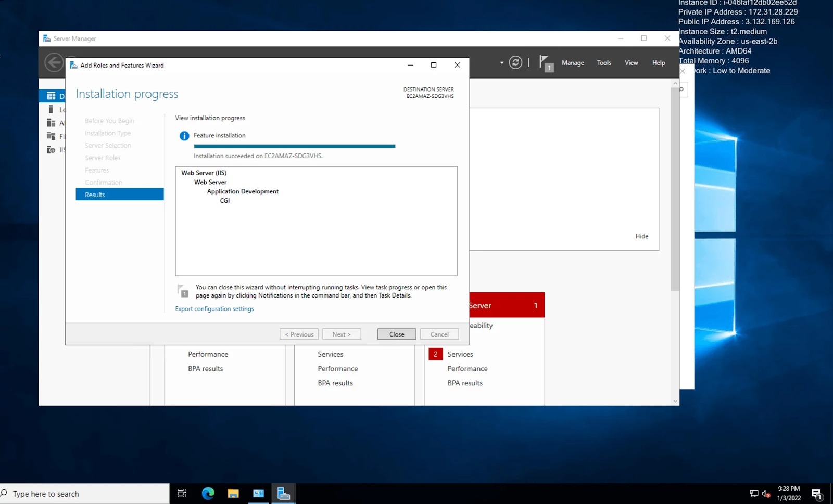Click the network icon in the system tray
The width and height of the screenshot is (833, 504).
753,494
